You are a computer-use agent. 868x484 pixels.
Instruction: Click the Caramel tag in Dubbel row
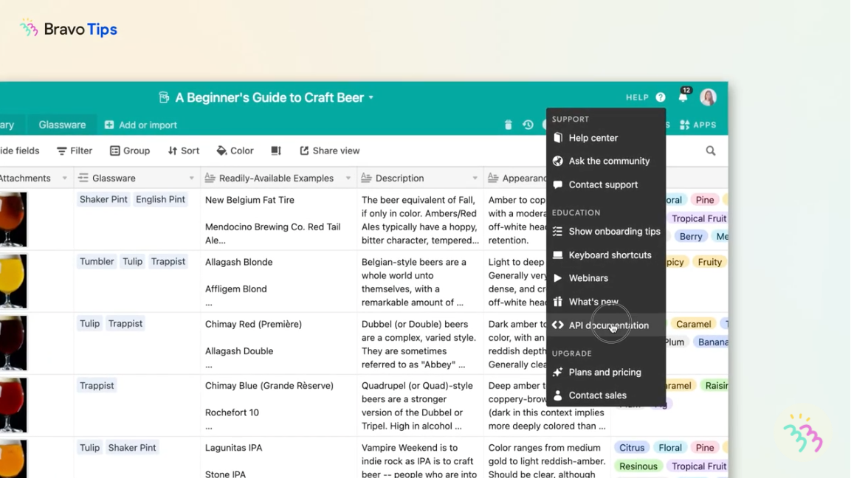click(x=694, y=324)
